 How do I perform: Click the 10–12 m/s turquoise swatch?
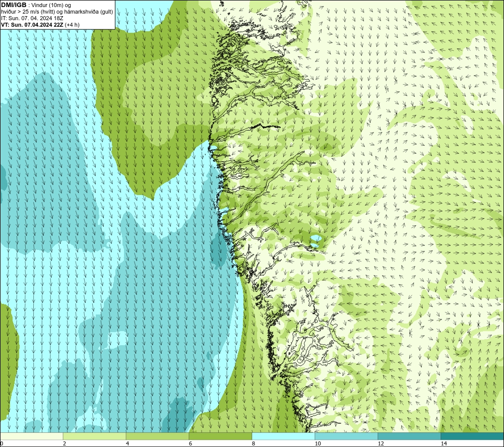point(347,436)
